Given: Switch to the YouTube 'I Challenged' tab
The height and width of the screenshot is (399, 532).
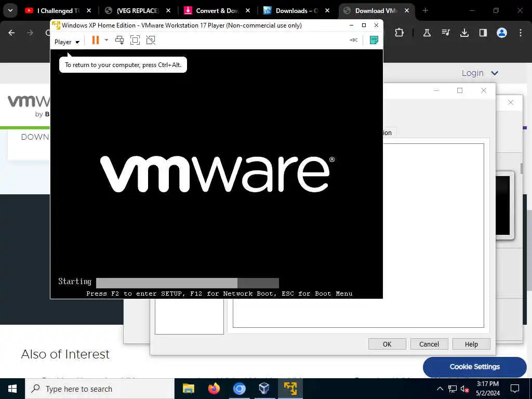Looking at the screenshot, I should [58, 11].
